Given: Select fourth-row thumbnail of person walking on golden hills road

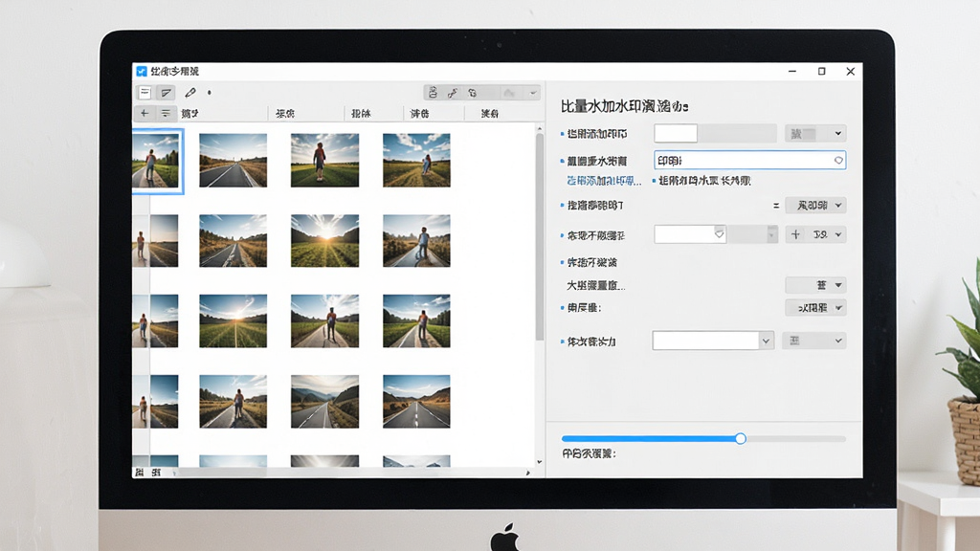Looking at the screenshot, I should (234, 401).
